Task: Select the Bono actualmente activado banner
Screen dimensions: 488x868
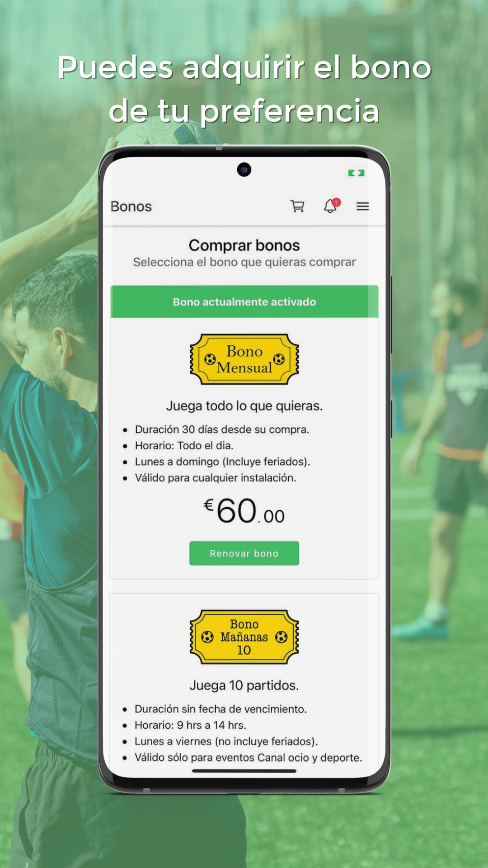Action: coord(244,302)
